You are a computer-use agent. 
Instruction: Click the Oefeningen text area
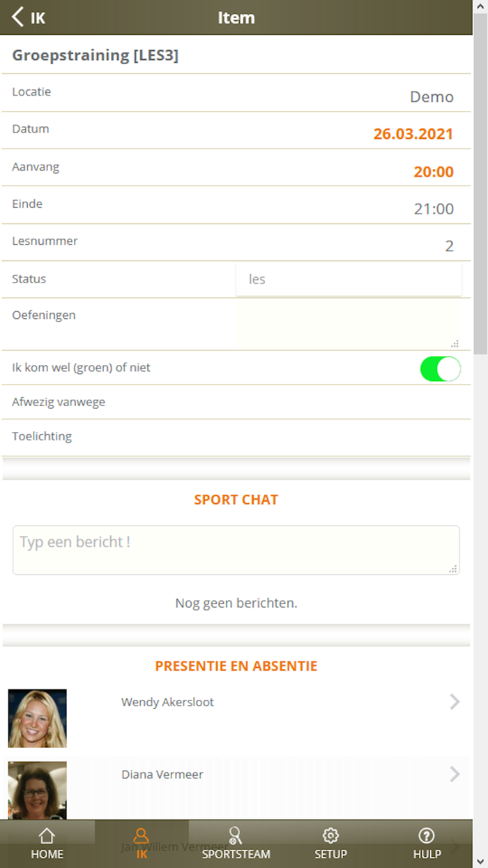[349, 324]
